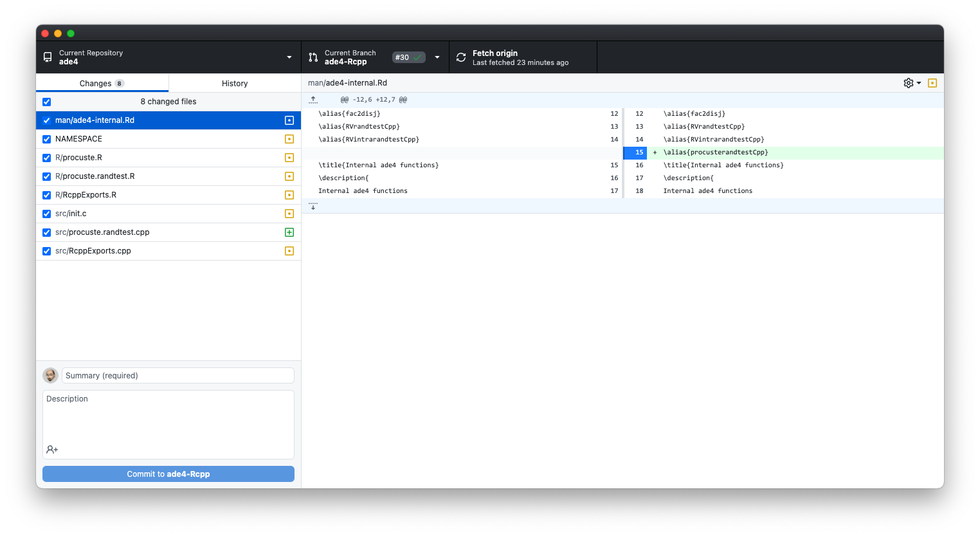The height and width of the screenshot is (536, 980).
Task: Click modified icon for man/ade4-internal.Rd
Action: coord(289,120)
